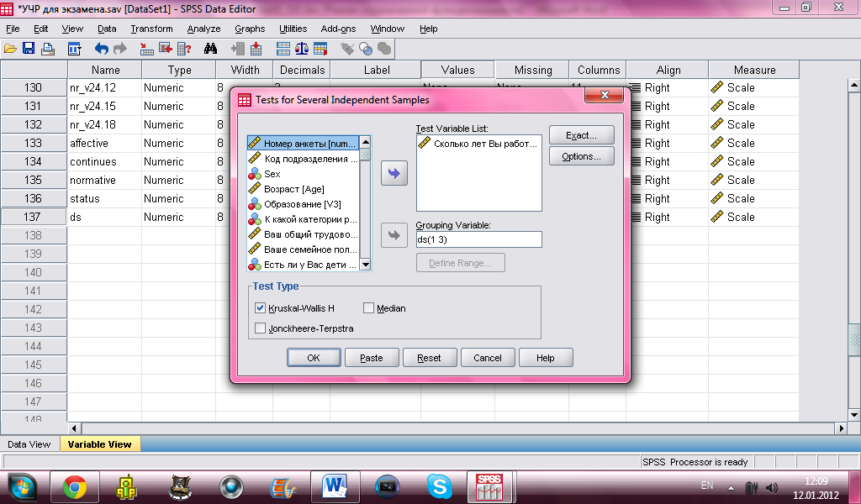Click the move-to-Test-Variable-List arrow button
861x504 pixels.
(394, 173)
